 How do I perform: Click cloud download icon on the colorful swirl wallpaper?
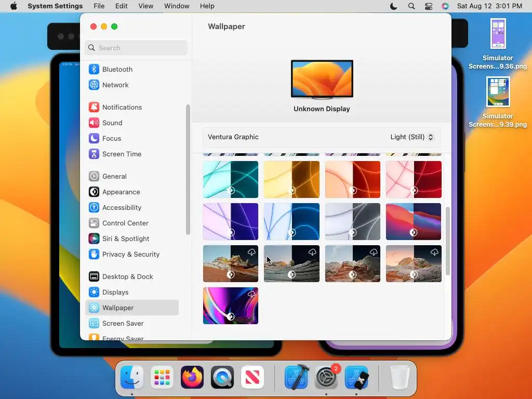pos(251,294)
